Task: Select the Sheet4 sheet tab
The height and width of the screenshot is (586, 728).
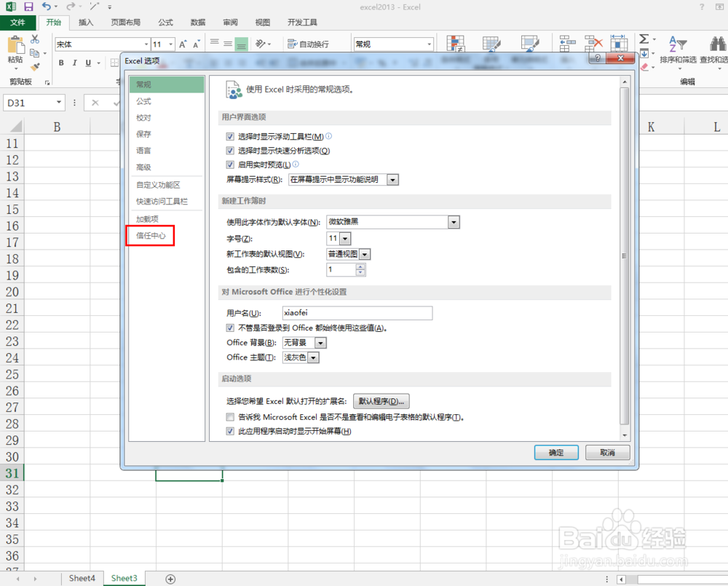Action: click(82, 577)
